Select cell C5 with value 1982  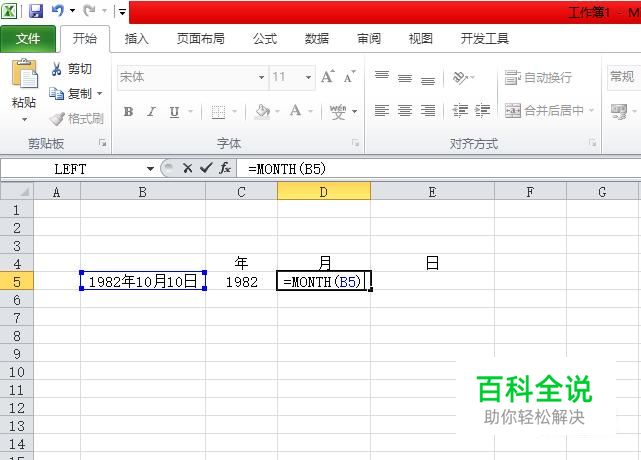point(241,281)
